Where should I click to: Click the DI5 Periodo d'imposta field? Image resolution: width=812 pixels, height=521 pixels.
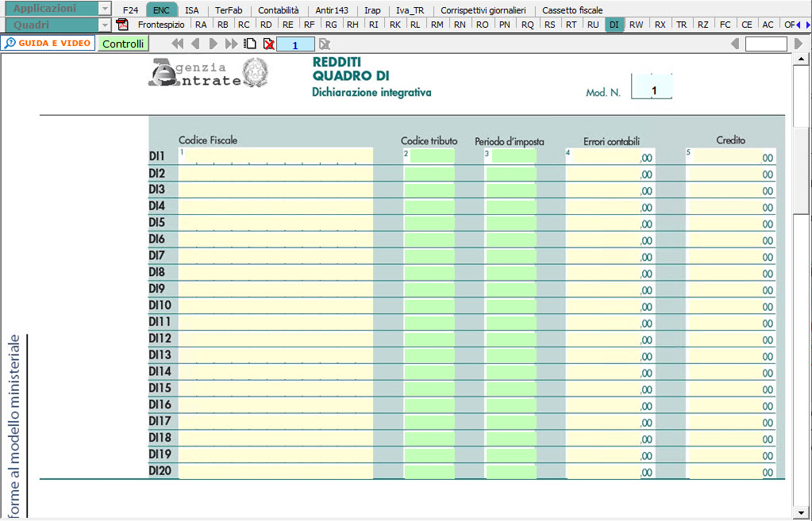click(510, 223)
